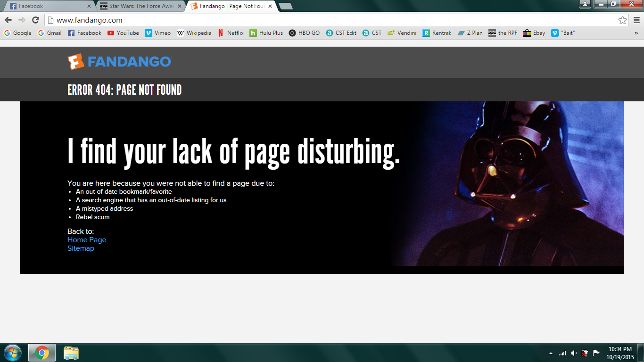Click the "Rebel scum" bullet text

click(93, 217)
